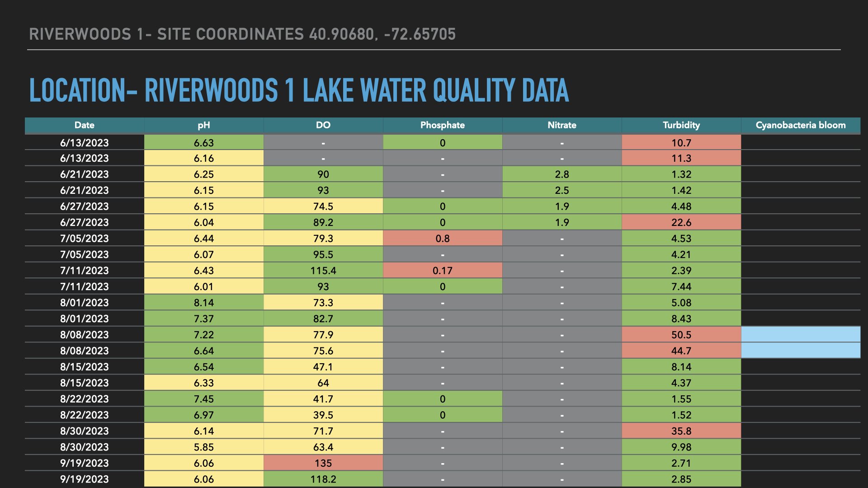This screenshot has width=868, height=488.
Task: Select the Nitrate cell reading 2.5
Action: click(x=562, y=190)
